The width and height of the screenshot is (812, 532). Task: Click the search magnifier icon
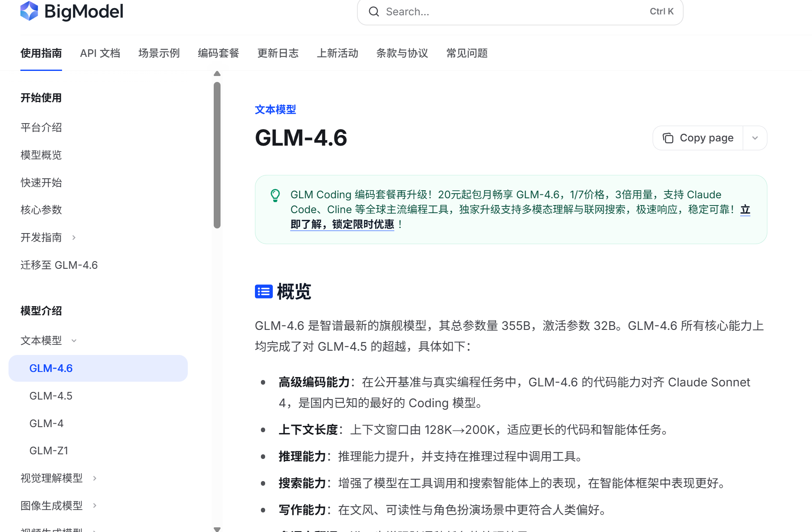(x=374, y=11)
